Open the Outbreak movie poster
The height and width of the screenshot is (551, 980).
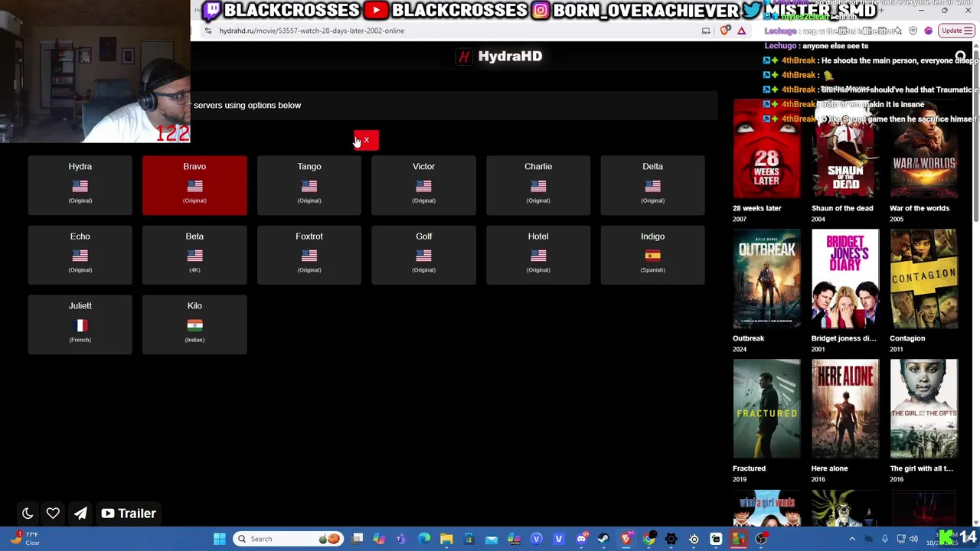point(766,279)
